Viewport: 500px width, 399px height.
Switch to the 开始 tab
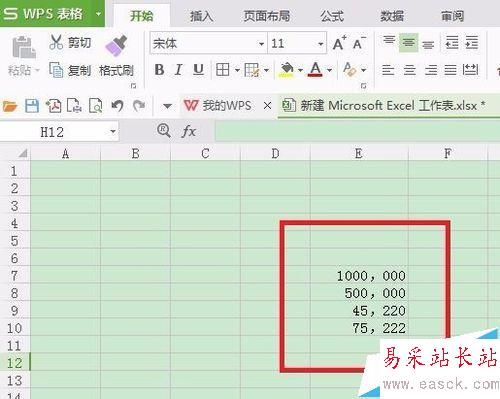142,16
